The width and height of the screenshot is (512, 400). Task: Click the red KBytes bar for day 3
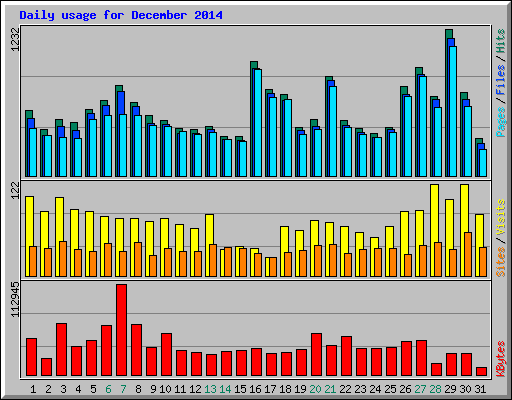[x=61, y=350]
